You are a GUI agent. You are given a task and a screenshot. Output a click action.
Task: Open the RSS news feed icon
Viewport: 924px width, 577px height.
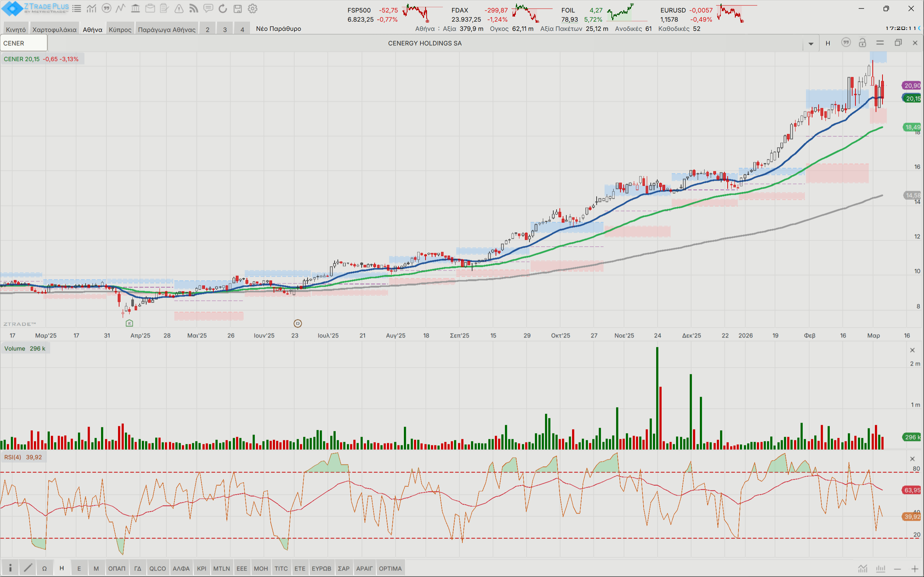[193, 8]
